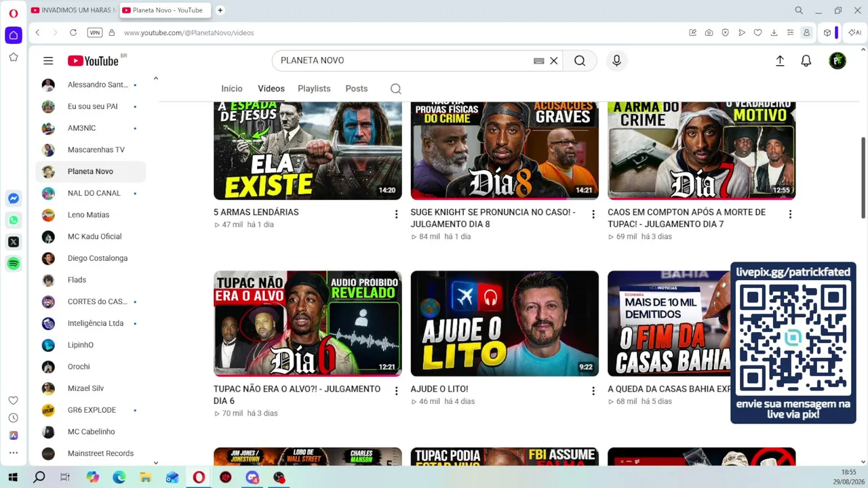The width and height of the screenshot is (868, 488).
Task: Open the NAL DO CANAL subscription
Action: [91, 193]
